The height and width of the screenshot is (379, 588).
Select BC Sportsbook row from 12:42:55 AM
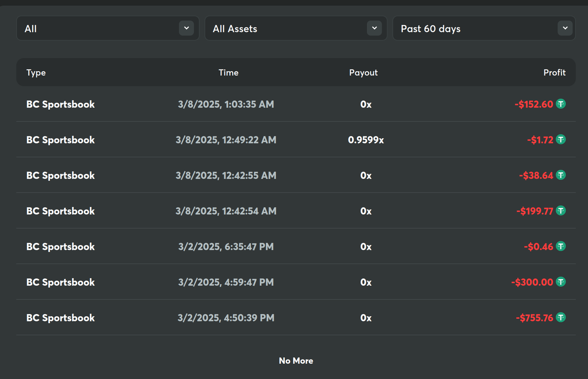pyautogui.click(x=296, y=175)
